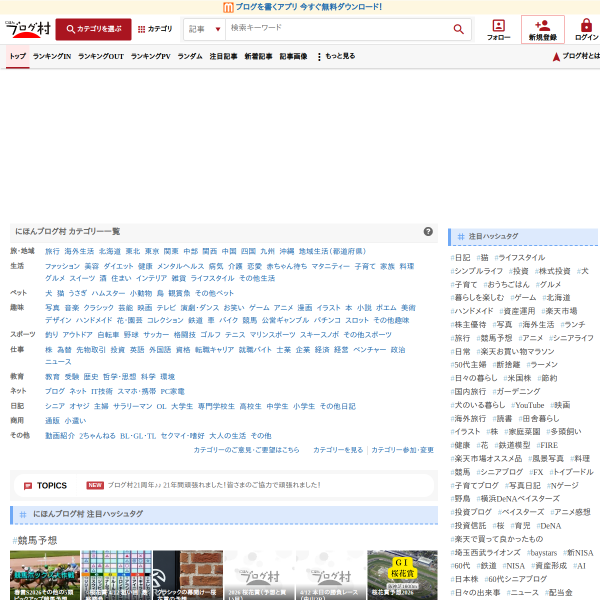Click the #横浜DeNAベイスターズ sidebar hashtag

click(x=518, y=499)
